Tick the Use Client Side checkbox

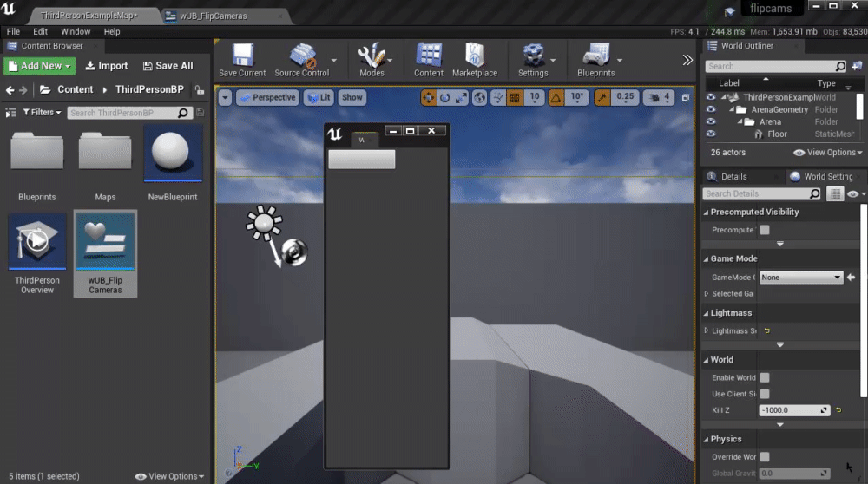pyautogui.click(x=765, y=394)
